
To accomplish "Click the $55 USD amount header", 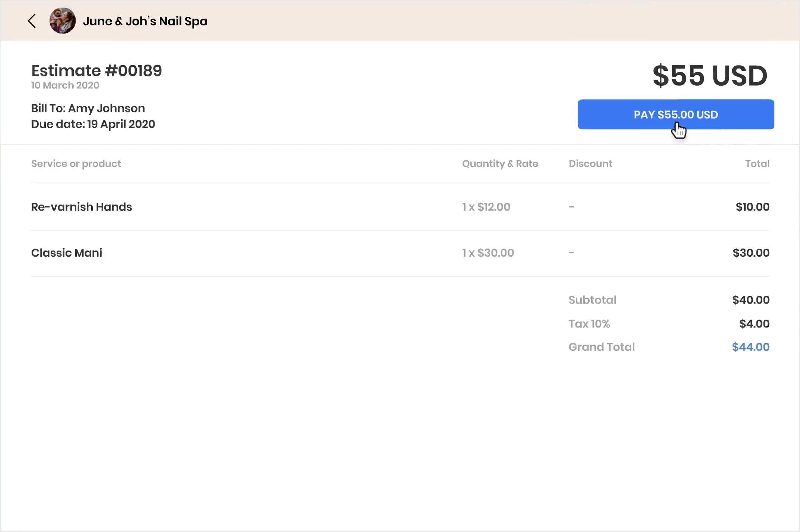I will pyautogui.click(x=709, y=76).
